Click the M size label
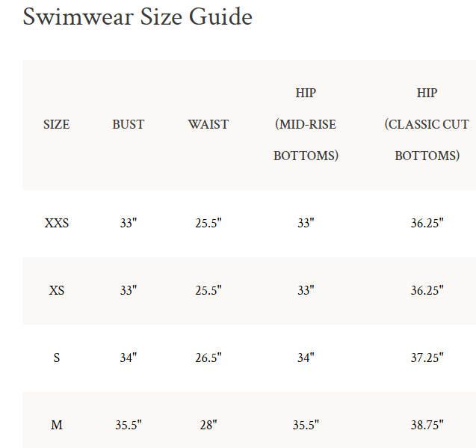Viewport: 476px width, 448px height. pyautogui.click(x=57, y=425)
